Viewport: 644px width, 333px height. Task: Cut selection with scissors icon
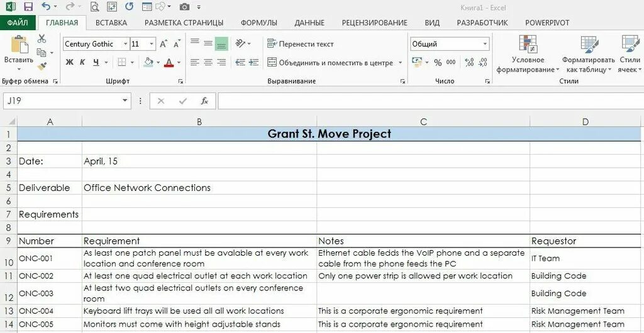[42, 39]
